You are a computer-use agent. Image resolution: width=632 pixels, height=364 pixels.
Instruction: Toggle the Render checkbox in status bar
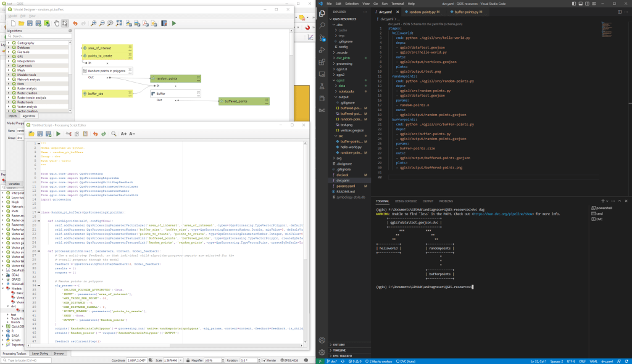click(263, 360)
